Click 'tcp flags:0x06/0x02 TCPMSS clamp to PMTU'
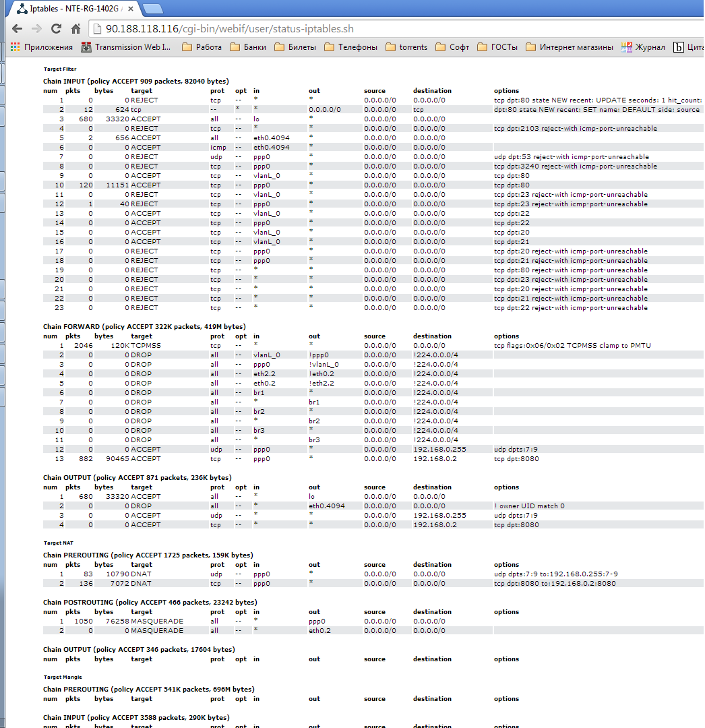The height and width of the screenshot is (728, 705). (572, 345)
